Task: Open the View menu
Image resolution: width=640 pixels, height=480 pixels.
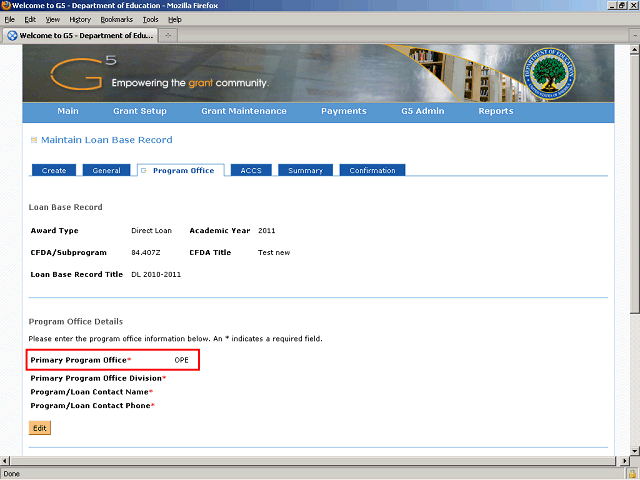Action: 53,20
